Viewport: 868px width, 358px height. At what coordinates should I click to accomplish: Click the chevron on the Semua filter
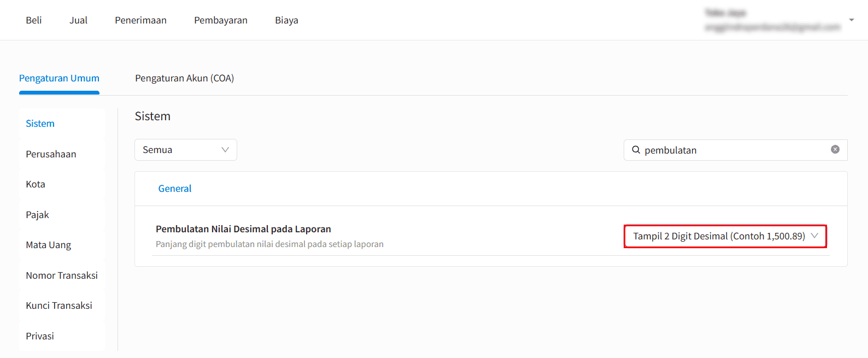(225, 149)
